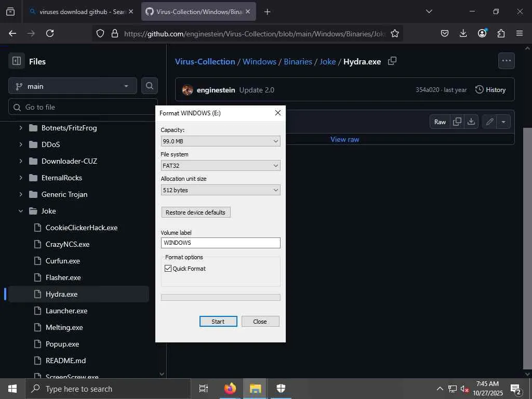Open the View raw link
The image size is (532, 399).
click(x=345, y=139)
